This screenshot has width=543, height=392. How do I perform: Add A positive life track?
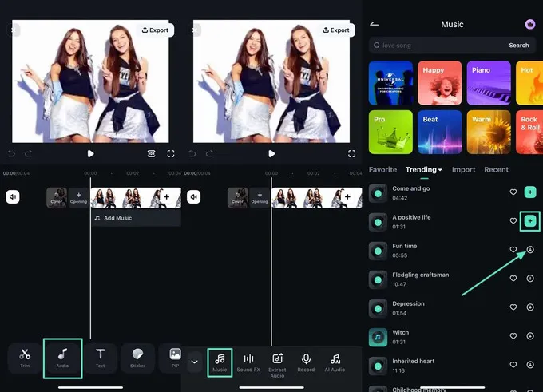(x=530, y=221)
